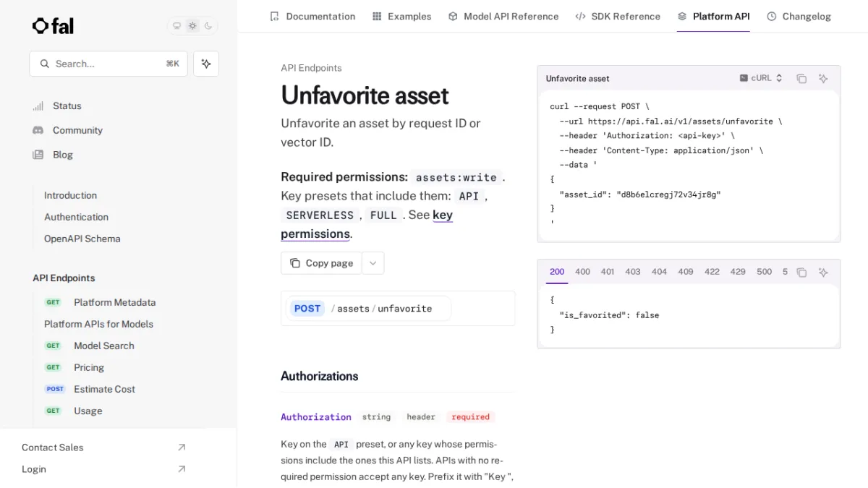Click Contact Sales link
The image size is (868, 488).
(104, 448)
